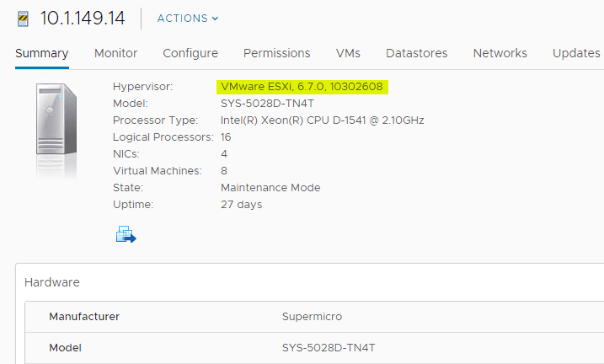Click the migrate virtual machines icon under Uptime
This screenshot has width=604, height=364.
(126, 234)
